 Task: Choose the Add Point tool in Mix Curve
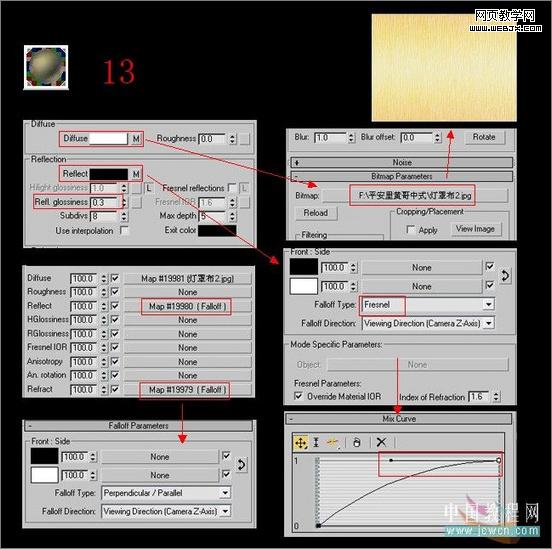coord(333,442)
